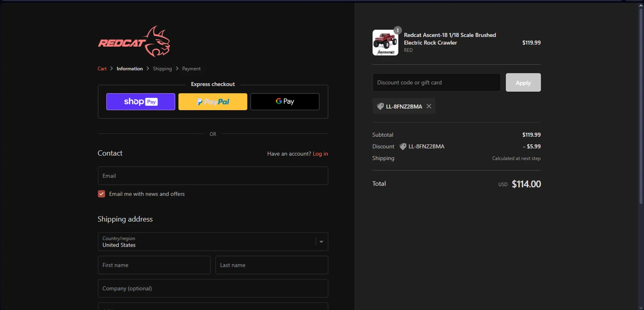Focus the First name field

click(x=154, y=265)
